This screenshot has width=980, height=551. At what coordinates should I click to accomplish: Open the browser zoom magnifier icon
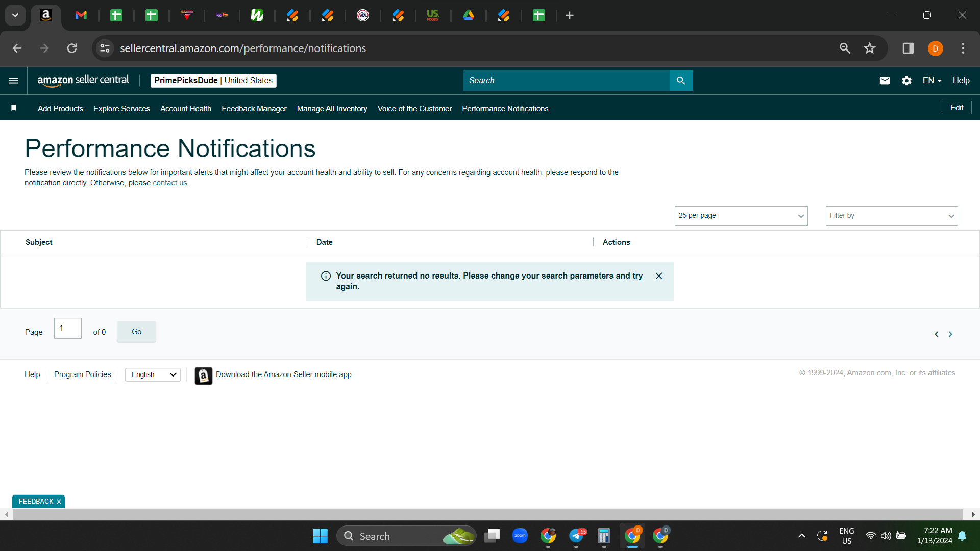pos(845,48)
